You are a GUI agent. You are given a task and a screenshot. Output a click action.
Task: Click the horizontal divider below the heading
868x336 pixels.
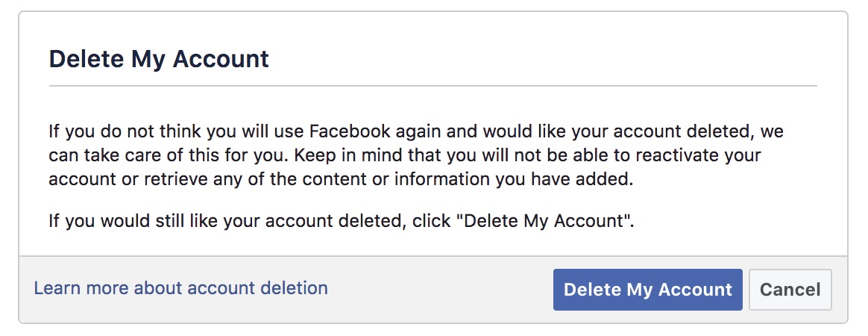click(x=433, y=86)
